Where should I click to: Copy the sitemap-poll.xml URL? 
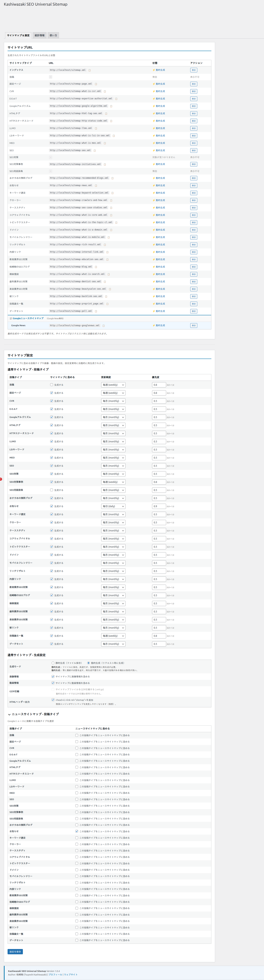coord(96,311)
